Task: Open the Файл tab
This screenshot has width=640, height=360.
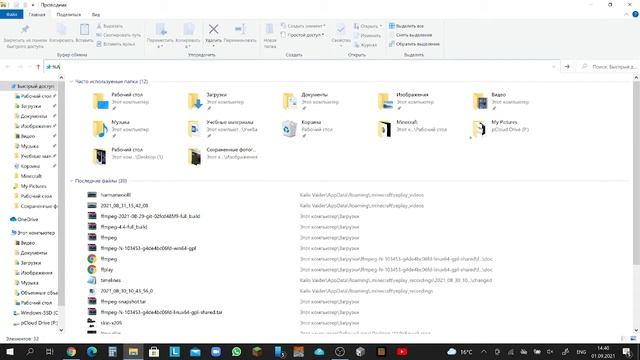Action: (x=12, y=14)
